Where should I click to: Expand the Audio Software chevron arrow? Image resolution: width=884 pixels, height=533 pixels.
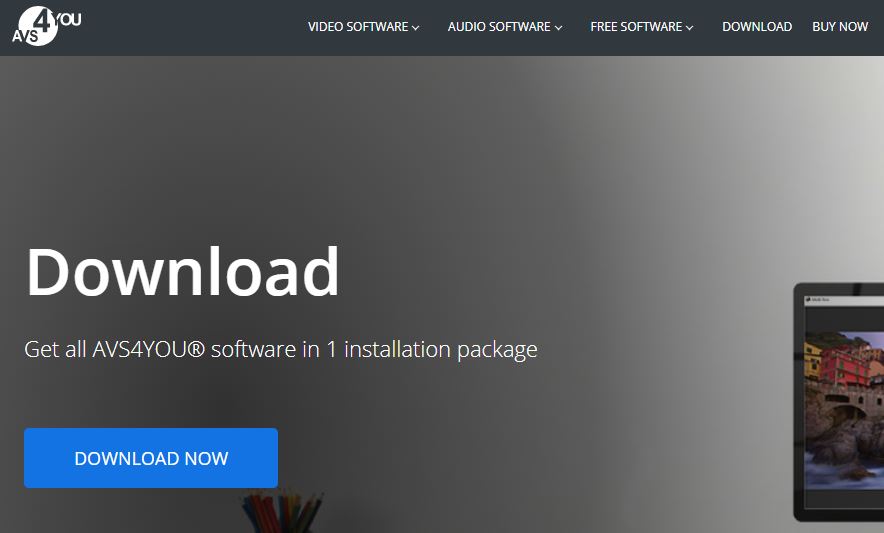tap(558, 28)
